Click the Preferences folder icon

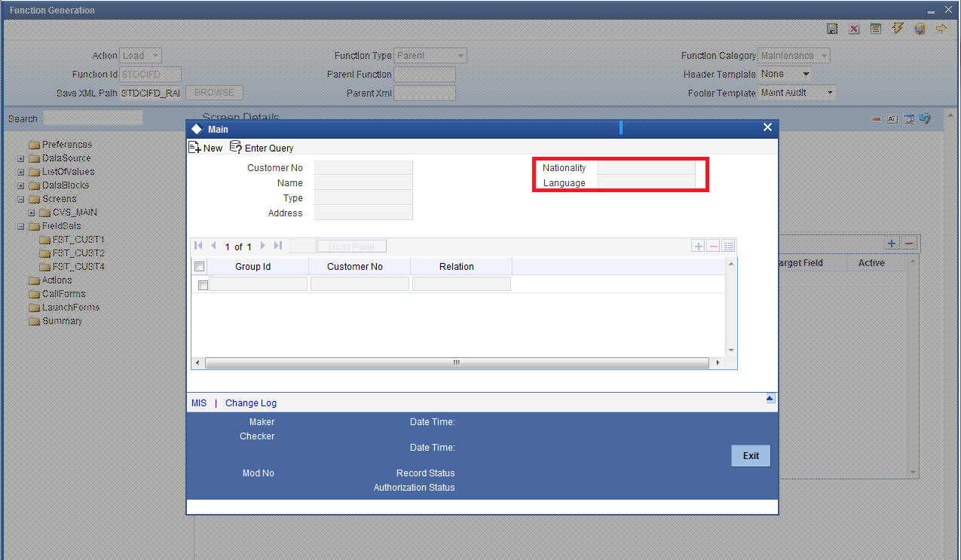34,145
